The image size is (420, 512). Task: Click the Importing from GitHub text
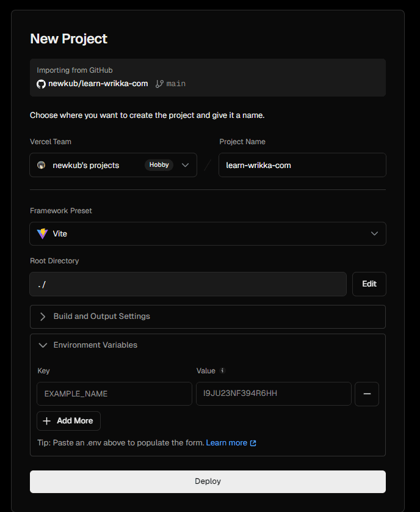pos(74,70)
